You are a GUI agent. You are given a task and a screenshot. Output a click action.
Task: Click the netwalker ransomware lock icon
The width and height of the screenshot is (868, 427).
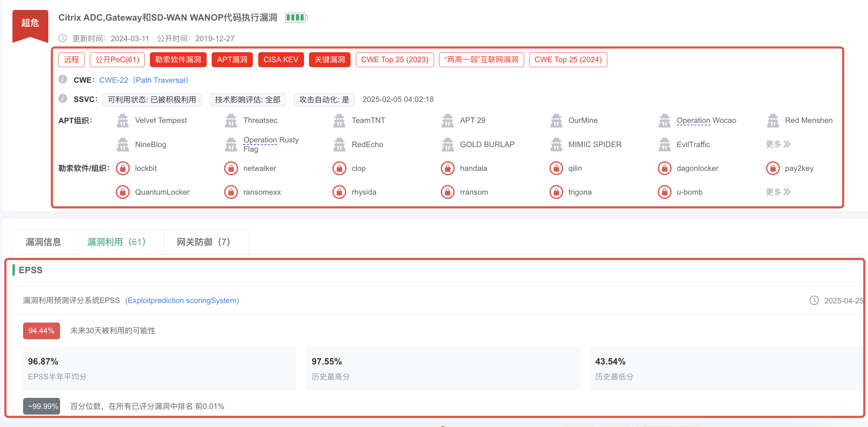click(231, 168)
